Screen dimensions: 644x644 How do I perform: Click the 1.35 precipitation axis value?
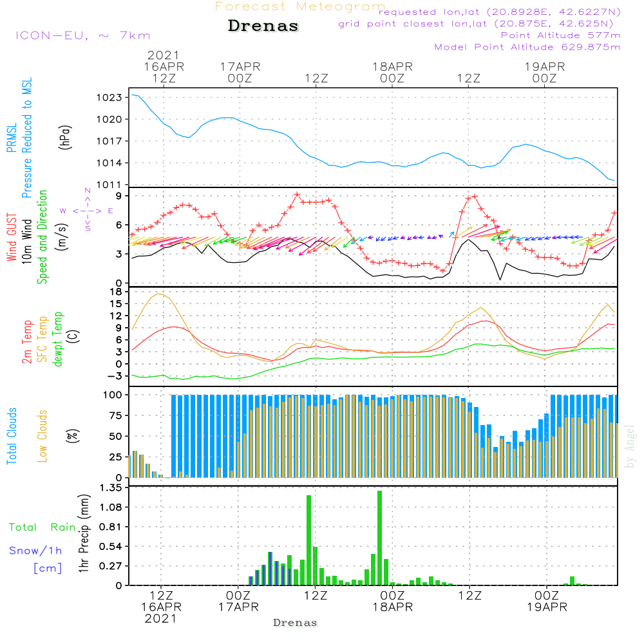tap(111, 488)
